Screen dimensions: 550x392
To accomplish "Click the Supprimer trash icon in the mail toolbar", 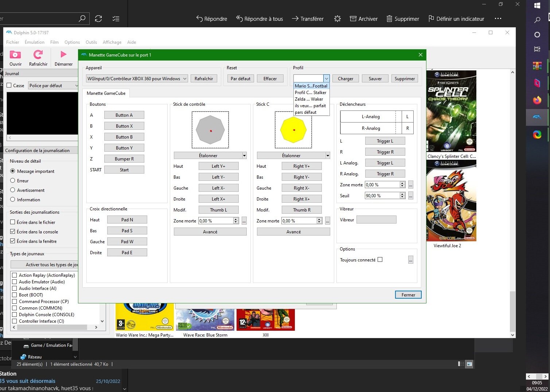I will pos(389,19).
